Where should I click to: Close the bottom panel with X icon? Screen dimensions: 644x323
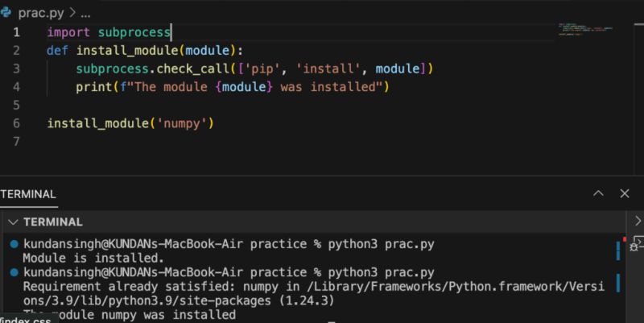click(625, 193)
